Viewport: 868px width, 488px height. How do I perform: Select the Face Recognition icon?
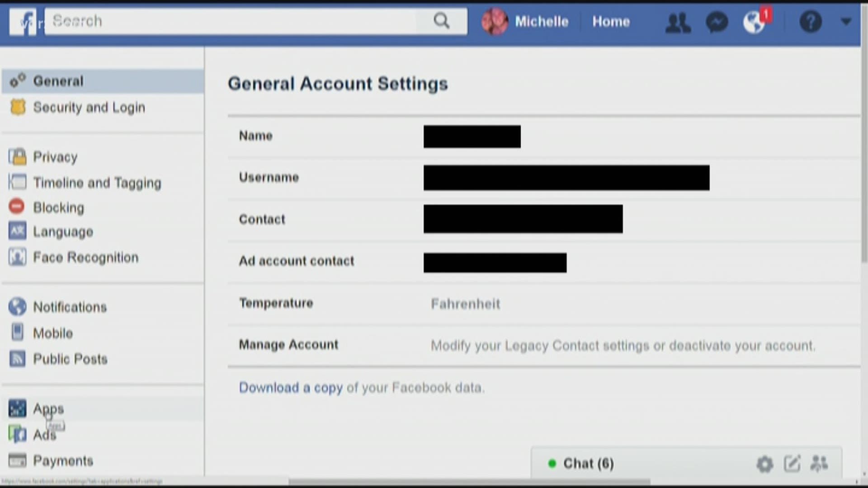17,257
